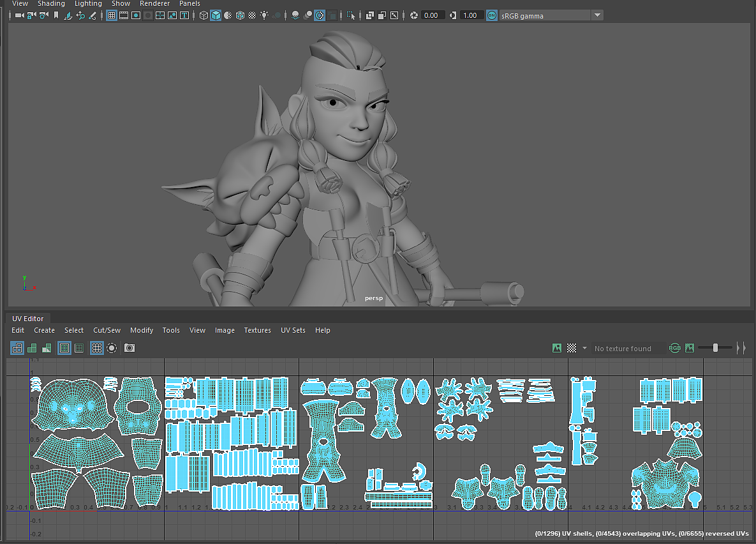Open Camera Attributes icon with gear
The height and width of the screenshot is (544, 756).
43,15
